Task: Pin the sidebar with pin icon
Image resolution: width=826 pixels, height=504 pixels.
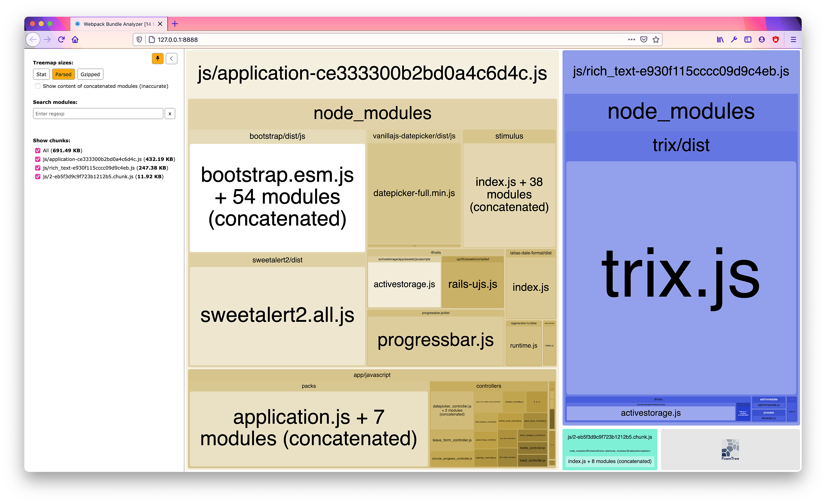Action: click(157, 59)
